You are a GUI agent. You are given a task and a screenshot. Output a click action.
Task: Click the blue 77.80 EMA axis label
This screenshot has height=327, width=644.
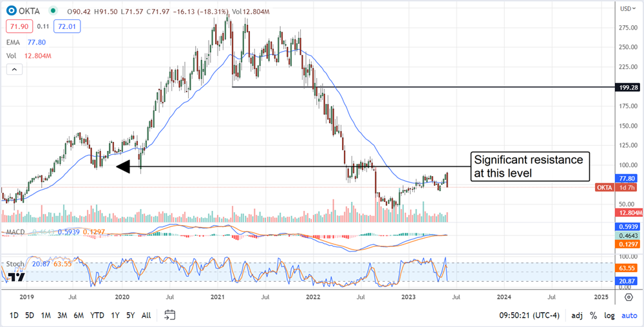pyautogui.click(x=628, y=179)
